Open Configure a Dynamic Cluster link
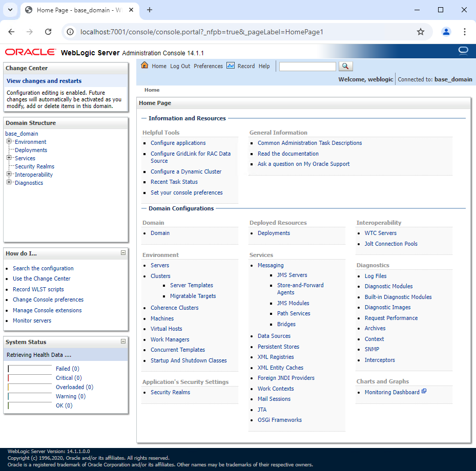 pos(186,172)
